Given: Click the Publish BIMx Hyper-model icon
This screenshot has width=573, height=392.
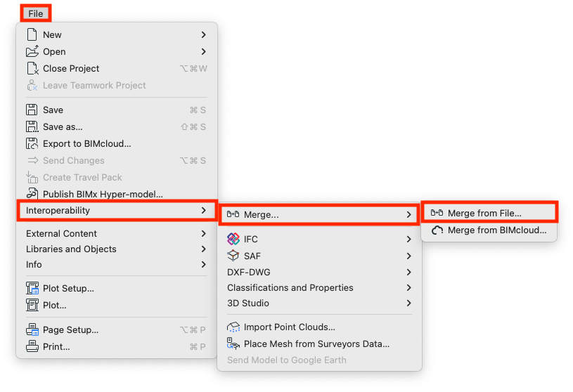Looking at the screenshot, I should click(x=32, y=194).
